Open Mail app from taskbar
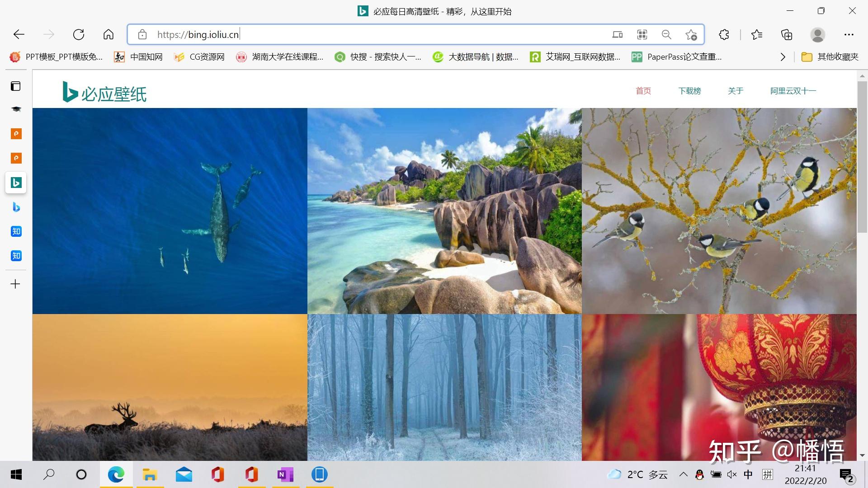 [184, 474]
